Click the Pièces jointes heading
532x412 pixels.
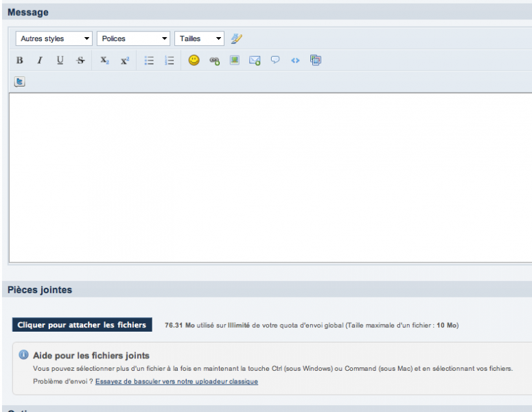pyautogui.click(x=40, y=290)
